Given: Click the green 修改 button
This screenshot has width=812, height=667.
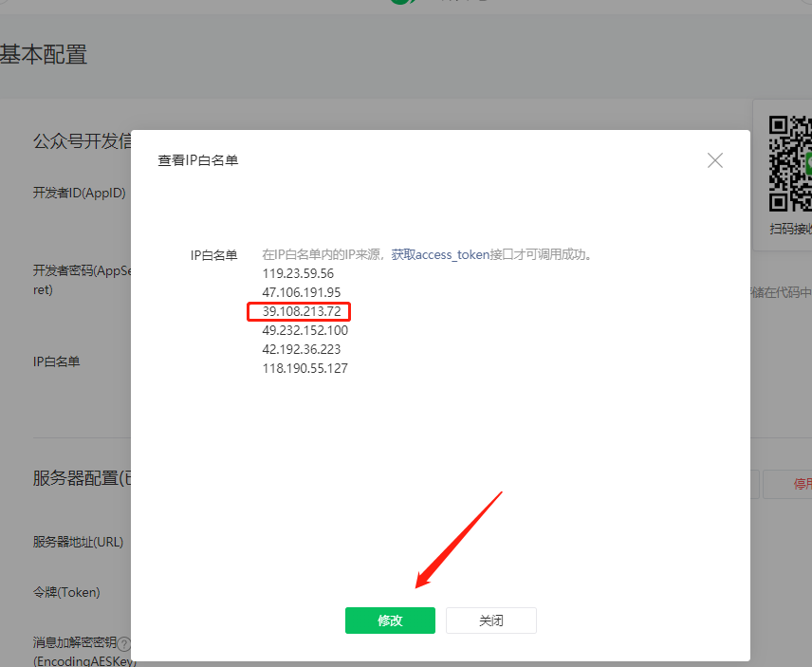Looking at the screenshot, I should click(x=390, y=620).
